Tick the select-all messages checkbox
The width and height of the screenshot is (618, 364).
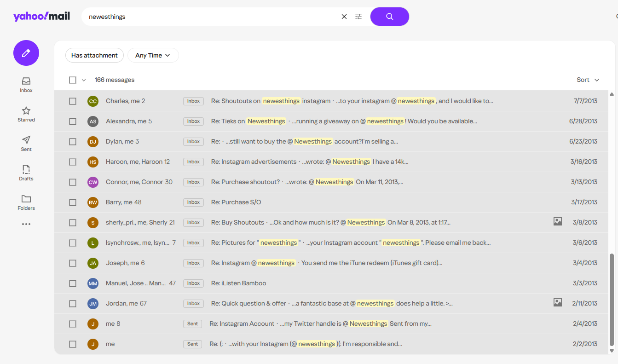click(x=73, y=80)
